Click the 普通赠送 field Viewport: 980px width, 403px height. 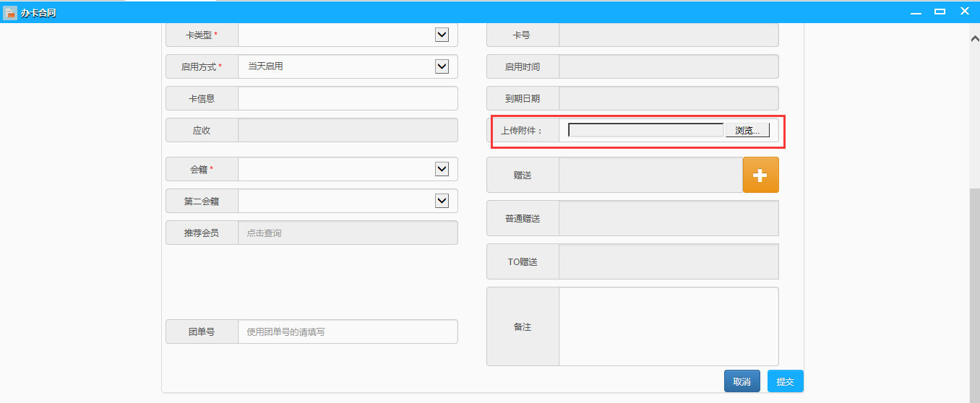tap(669, 218)
